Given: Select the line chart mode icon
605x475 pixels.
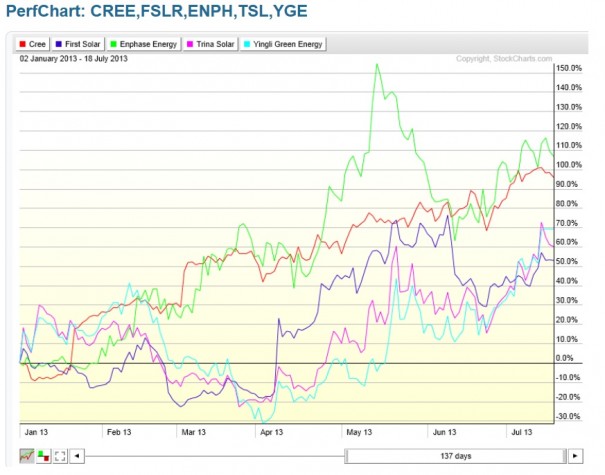Looking at the screenshot, I should [x=27, y=456].
